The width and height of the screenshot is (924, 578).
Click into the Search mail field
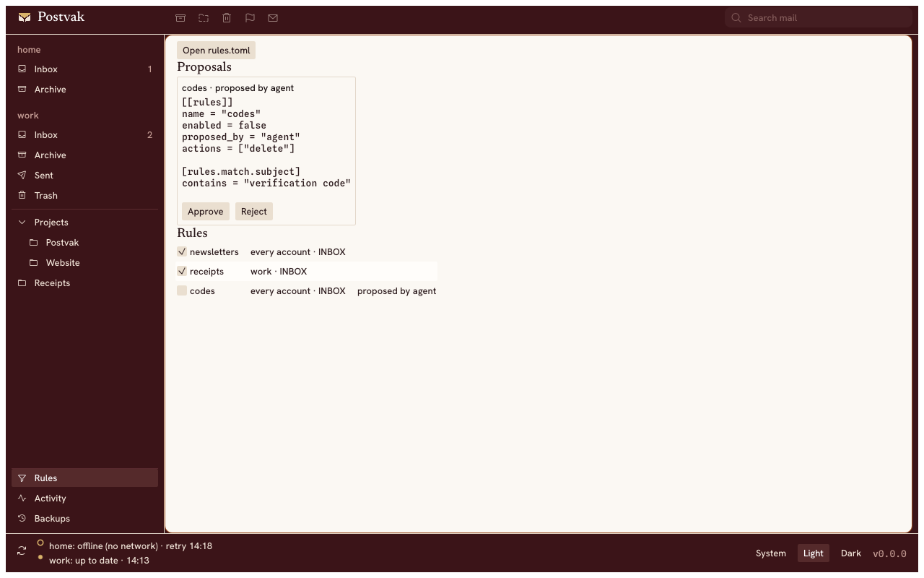[x=819, y=18]
